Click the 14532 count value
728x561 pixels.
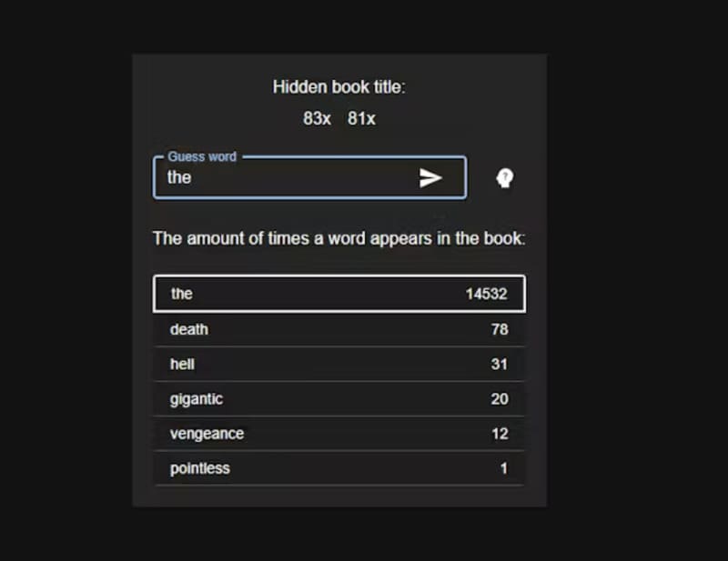coord(486,294)
